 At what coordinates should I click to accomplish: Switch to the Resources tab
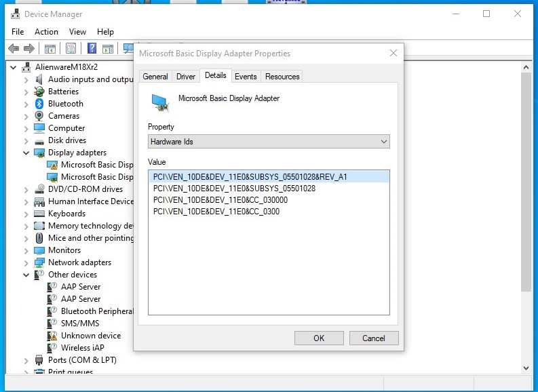click(282, 77)
